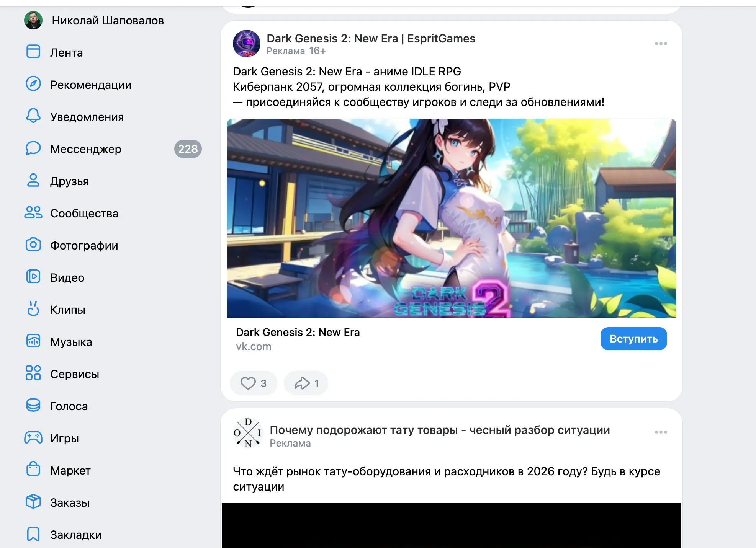
Task: Open Клипы menu item
Action: pos(68,310)
